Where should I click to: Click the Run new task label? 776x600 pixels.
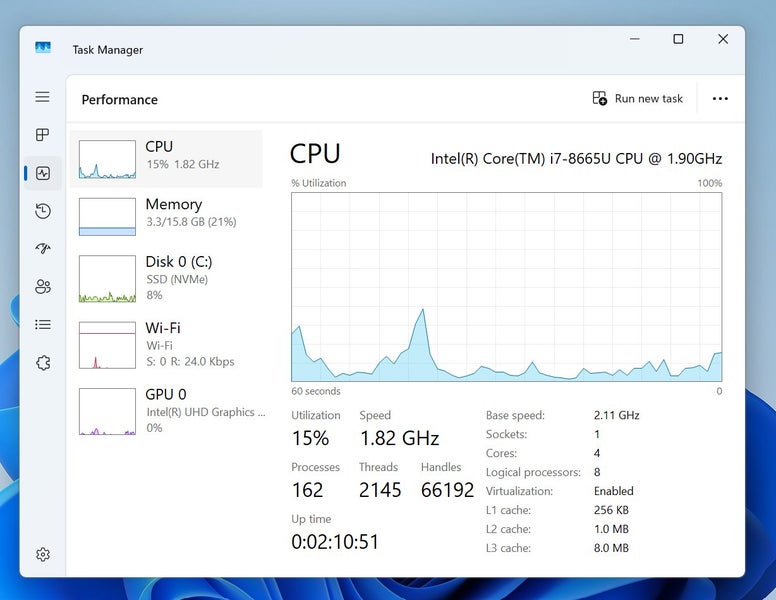coord(648,99)
